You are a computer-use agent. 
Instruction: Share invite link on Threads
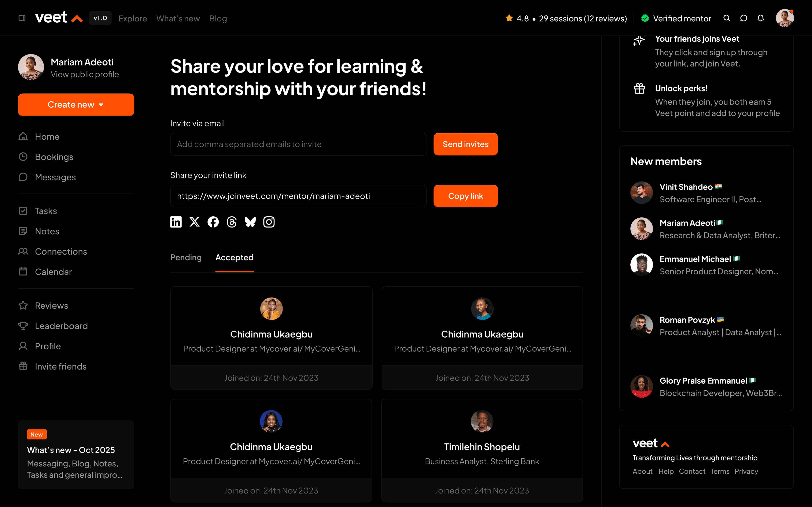232,222
